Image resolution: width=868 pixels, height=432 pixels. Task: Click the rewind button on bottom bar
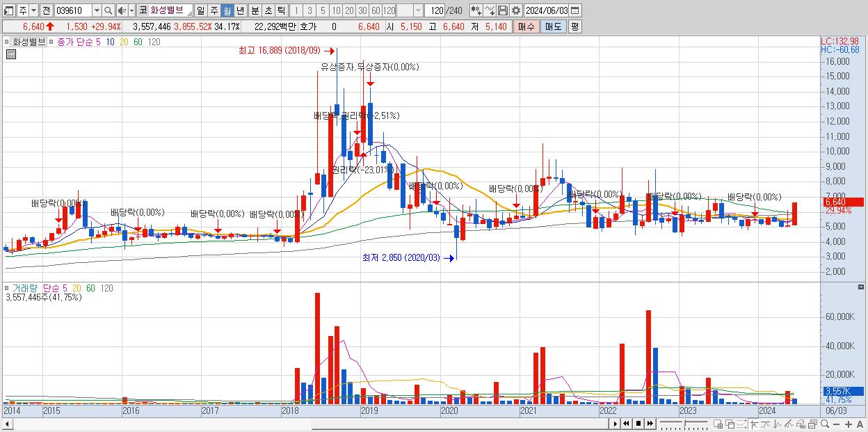point(627,424)
